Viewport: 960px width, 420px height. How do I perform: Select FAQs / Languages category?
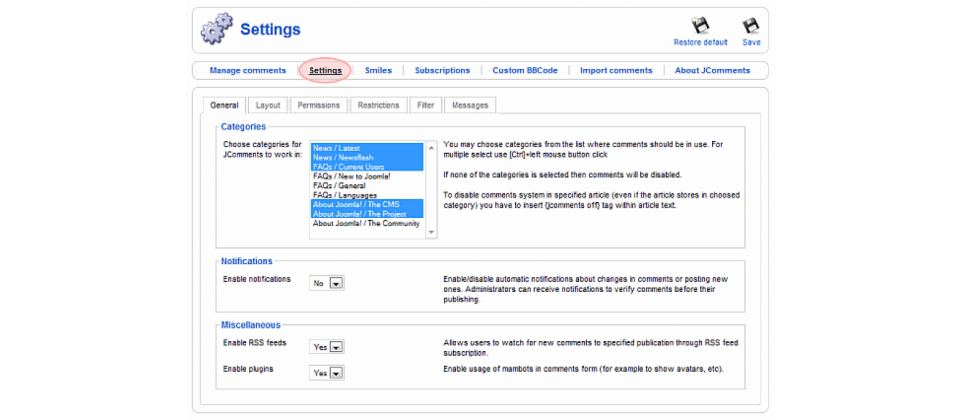coord(367,195)
